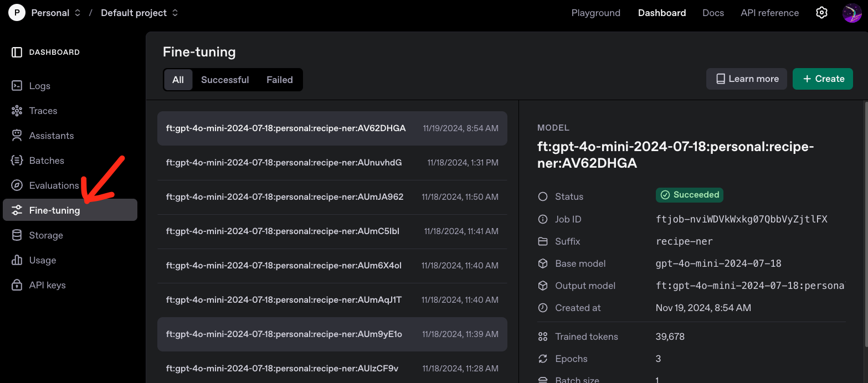Click the Created at value Nov 19, 2024
The image size is (868, 383).
point(703,308)
